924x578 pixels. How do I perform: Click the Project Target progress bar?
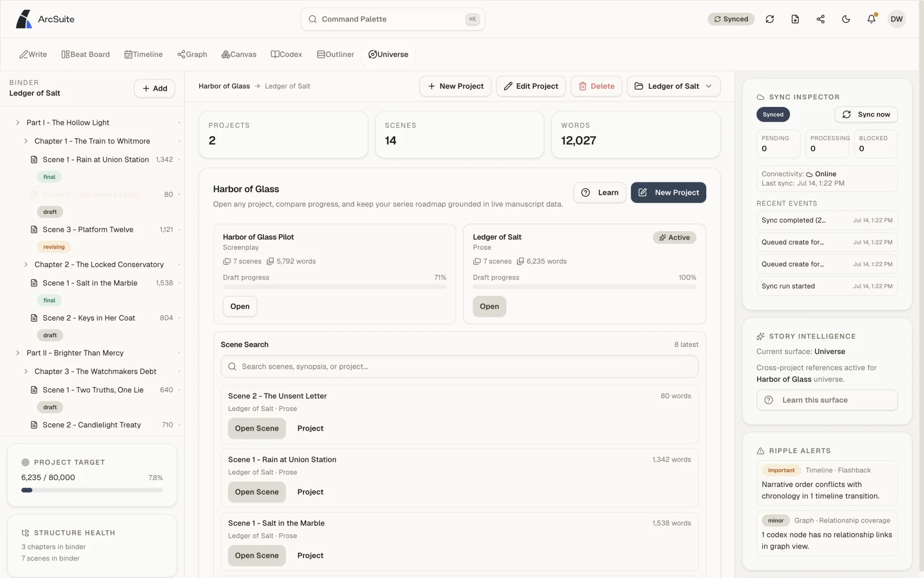coord(92,490)
